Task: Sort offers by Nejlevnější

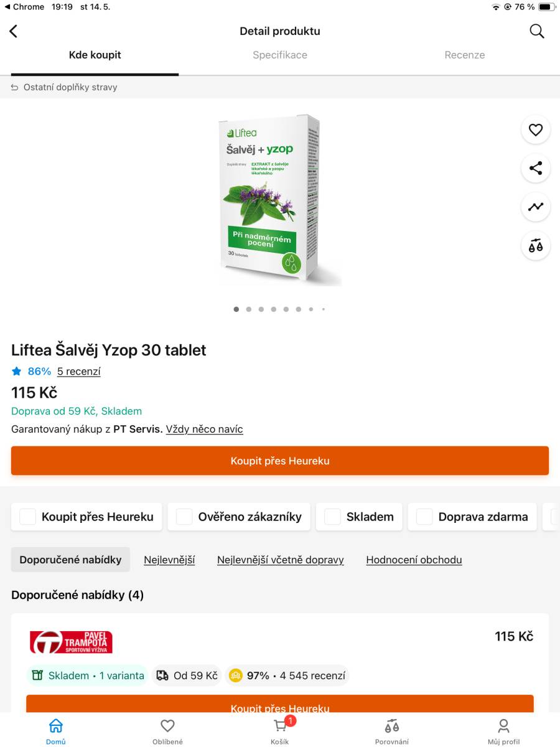Action: pyautogui.click(x=169, y=560)
